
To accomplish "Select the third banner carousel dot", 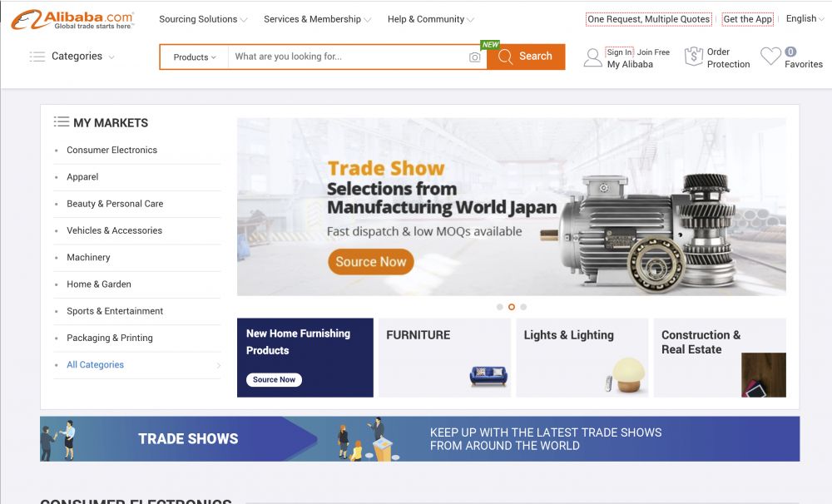I will pos(523,307).
